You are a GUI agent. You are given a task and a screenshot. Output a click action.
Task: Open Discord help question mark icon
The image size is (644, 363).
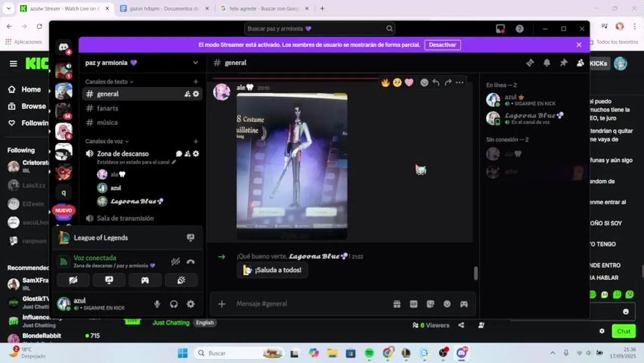[x=520, y=29]
